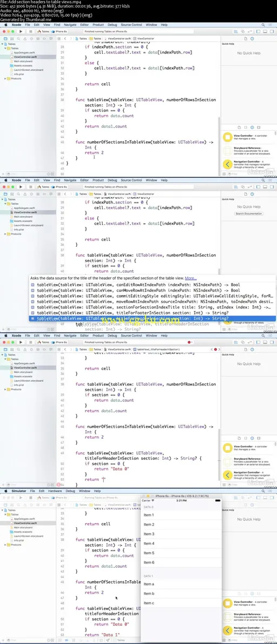
Task: Tap Item c in iPhone simulator
Action: tap(181, 603)
